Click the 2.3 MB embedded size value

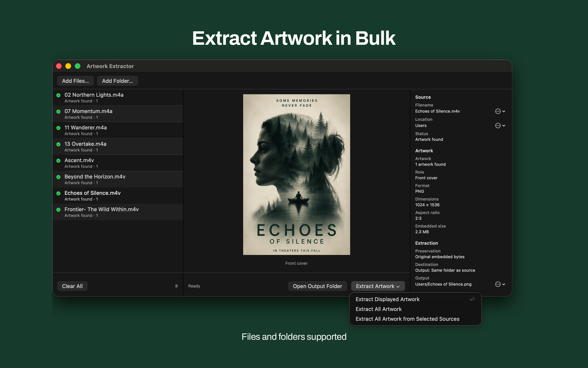tap(422, 232)
